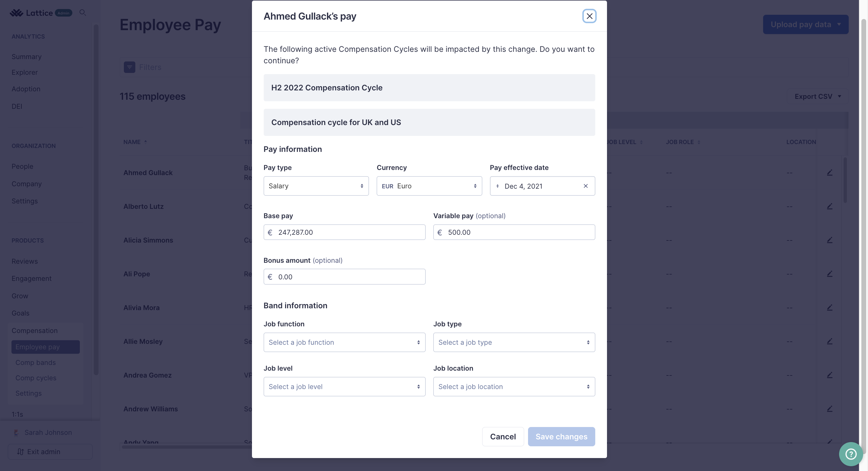Open Ahmed Gullack's name link
Screen dimensions: 868x471
[148, 172]
